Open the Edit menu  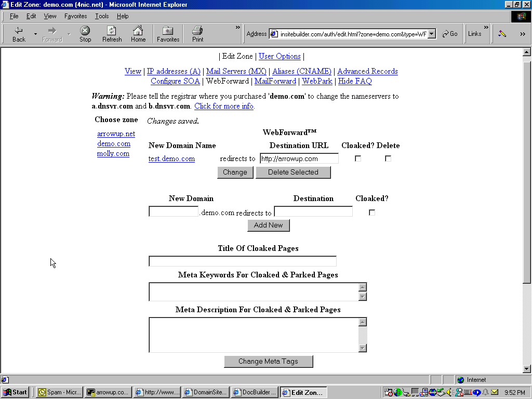[x=31, y=16]
